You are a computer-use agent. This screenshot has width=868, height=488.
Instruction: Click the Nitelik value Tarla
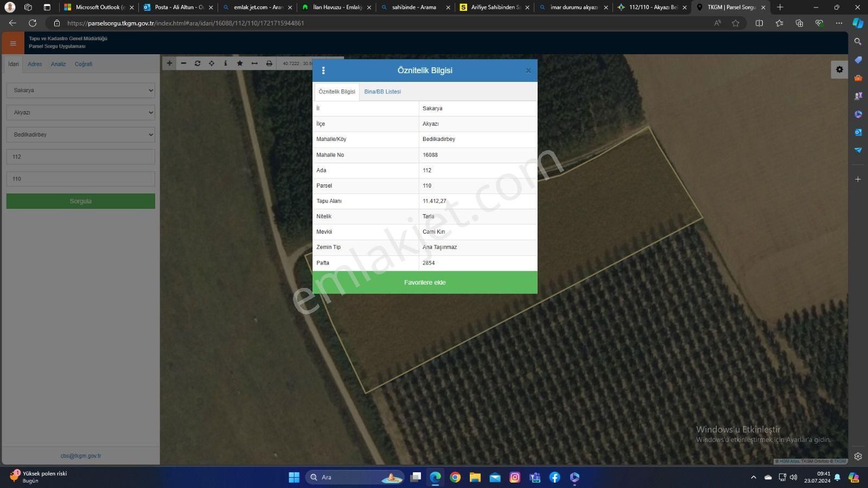tap(428, 216)
